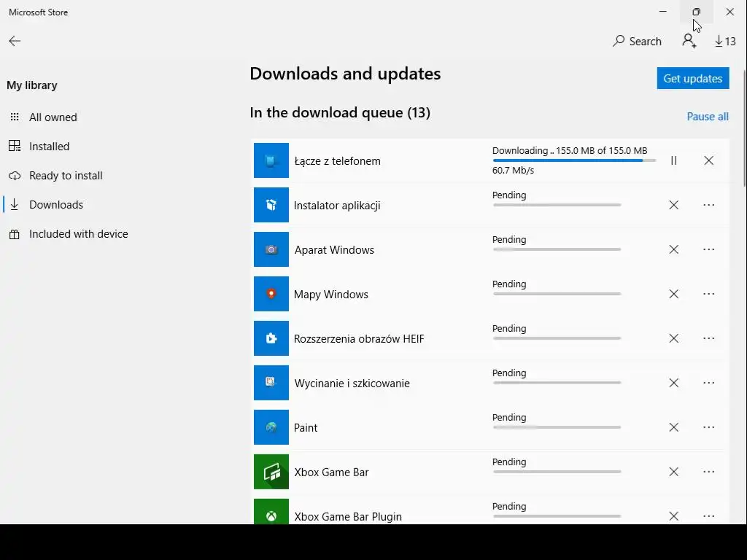Click the In the download queue heading
This screenshot has height=560, width=747.
[x=340, y=113]
